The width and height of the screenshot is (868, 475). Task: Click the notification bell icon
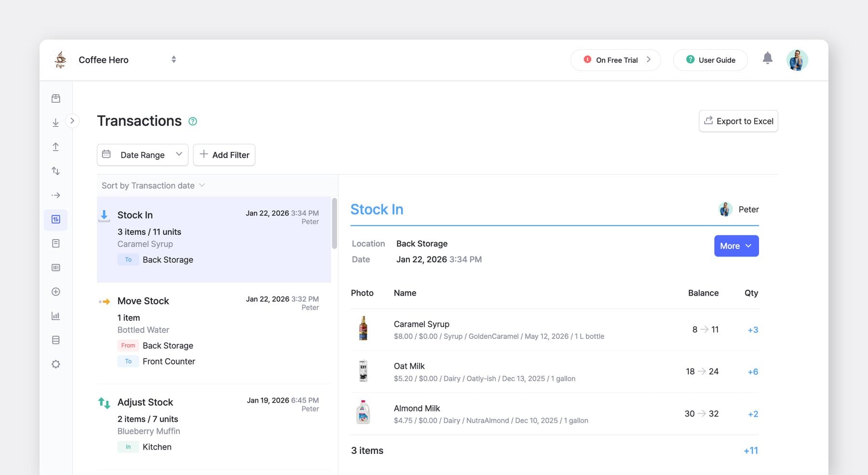coord(768,58)
